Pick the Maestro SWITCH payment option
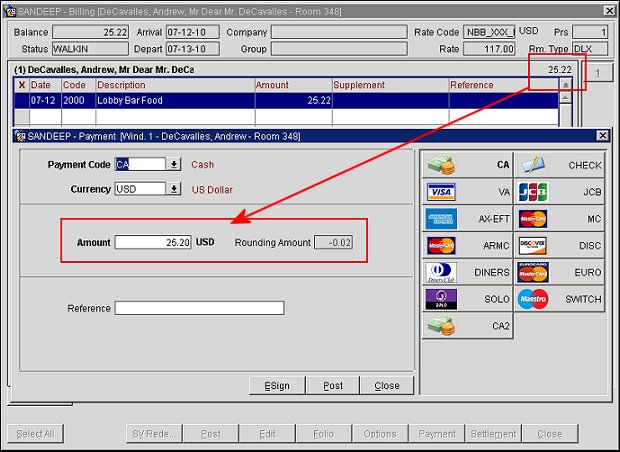620x452 pixels. [x=560, y=299]
